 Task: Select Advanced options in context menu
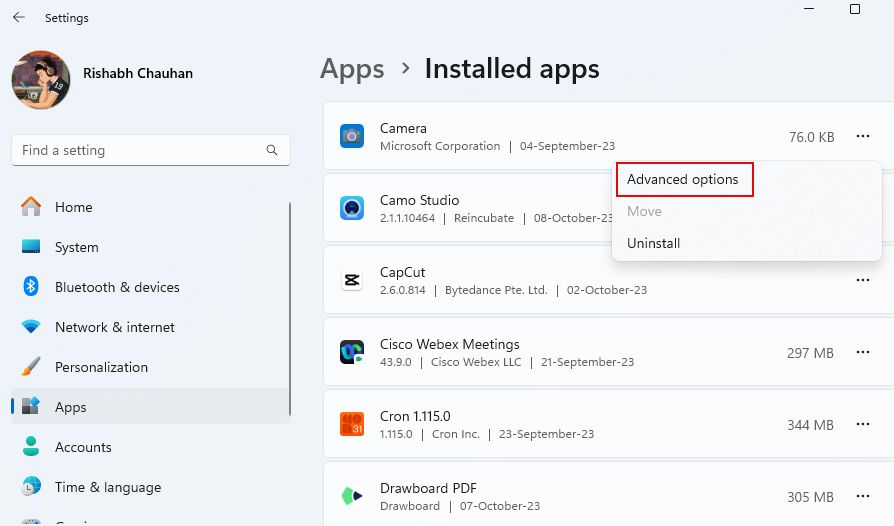(x=683, y=180)
